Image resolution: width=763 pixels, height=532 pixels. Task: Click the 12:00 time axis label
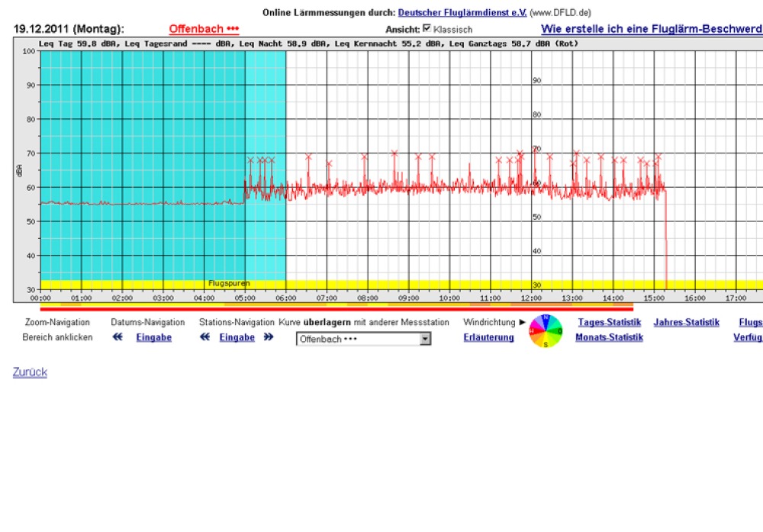click(531, 298)
